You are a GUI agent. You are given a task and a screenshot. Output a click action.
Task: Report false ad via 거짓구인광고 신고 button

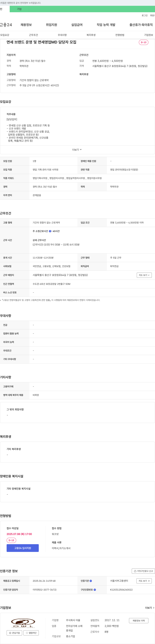coord(143,571)
